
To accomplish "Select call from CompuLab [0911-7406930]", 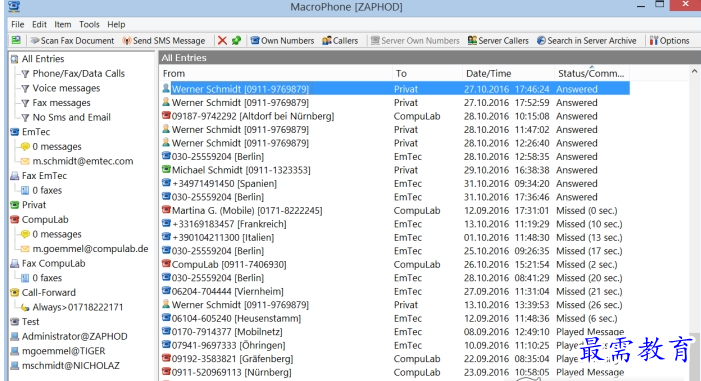I will pos(395,264).
